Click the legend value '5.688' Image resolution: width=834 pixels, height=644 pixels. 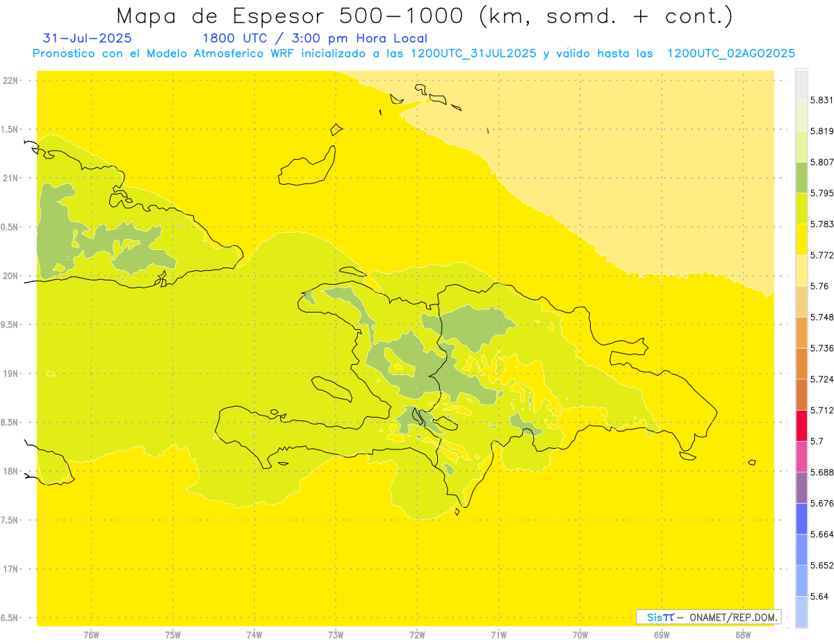(822, 472)
